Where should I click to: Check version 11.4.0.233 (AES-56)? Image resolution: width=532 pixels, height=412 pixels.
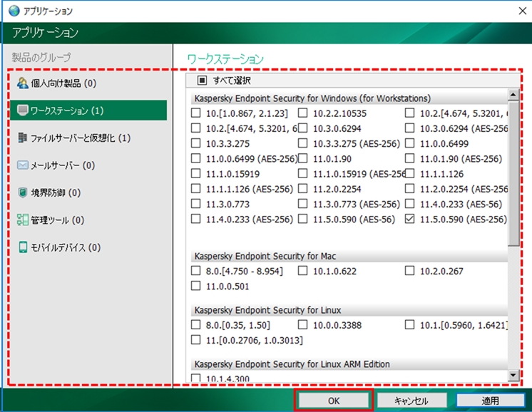coord(409,204)
